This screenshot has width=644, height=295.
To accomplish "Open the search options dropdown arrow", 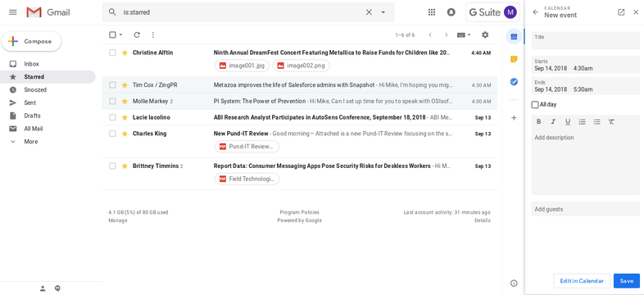I will 383,12.
